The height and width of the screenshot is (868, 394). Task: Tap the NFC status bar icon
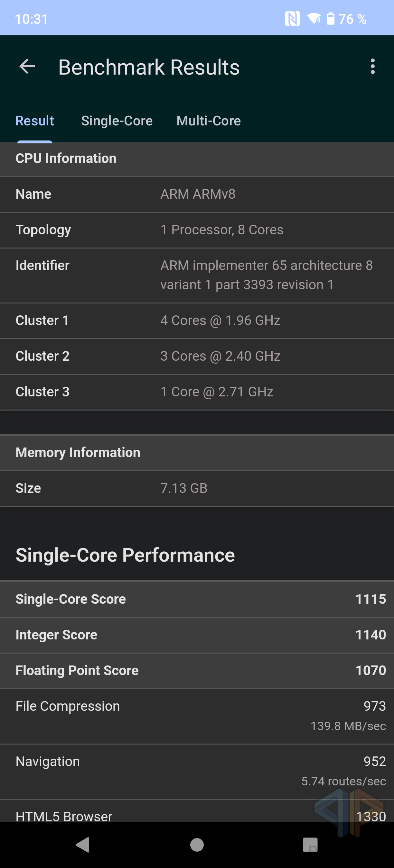pyautogui.click(x=292, y=19)
